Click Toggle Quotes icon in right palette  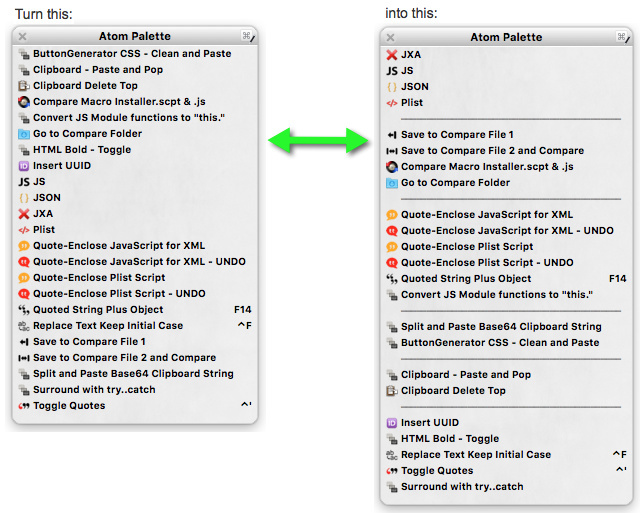392,470
